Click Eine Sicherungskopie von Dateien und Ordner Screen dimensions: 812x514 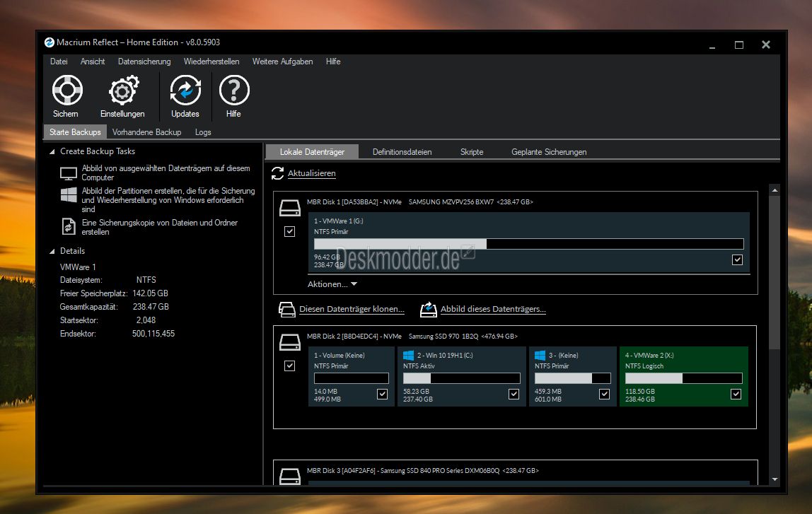tap(160, 227)
